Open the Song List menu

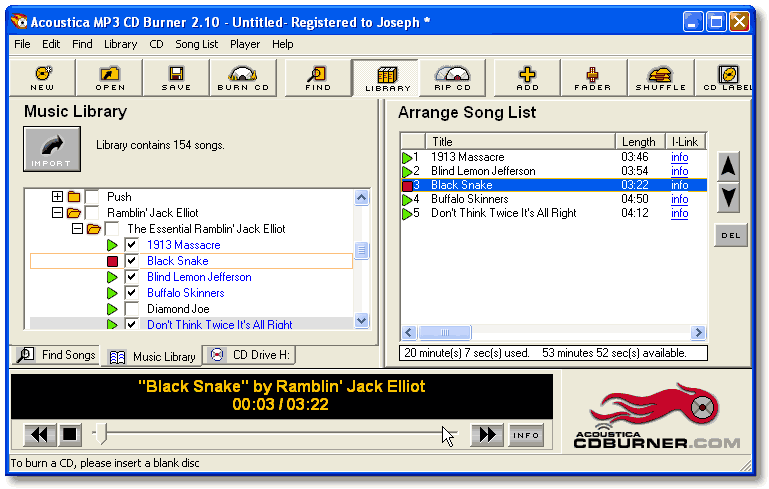tap(197, 44)
